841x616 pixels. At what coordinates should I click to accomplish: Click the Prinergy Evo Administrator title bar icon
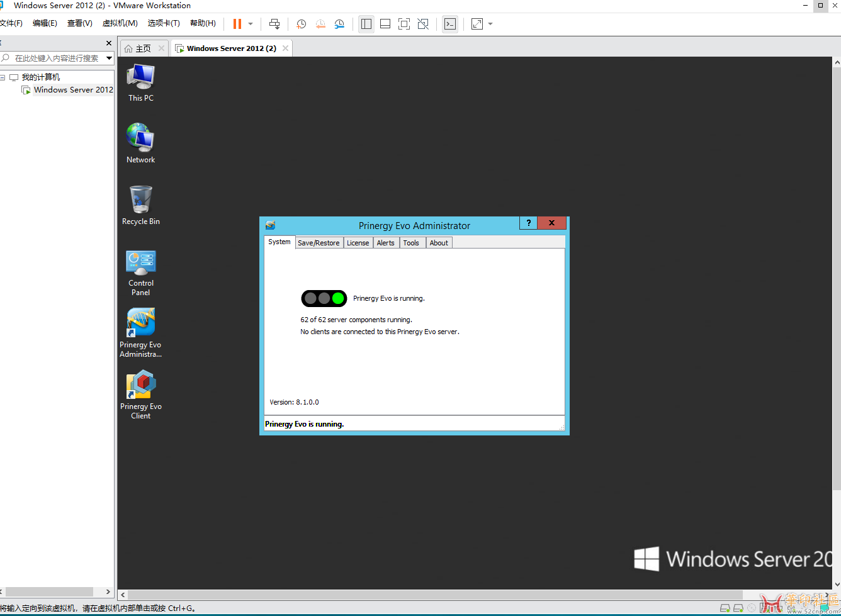pyautogui.click(x=271, y=225)
